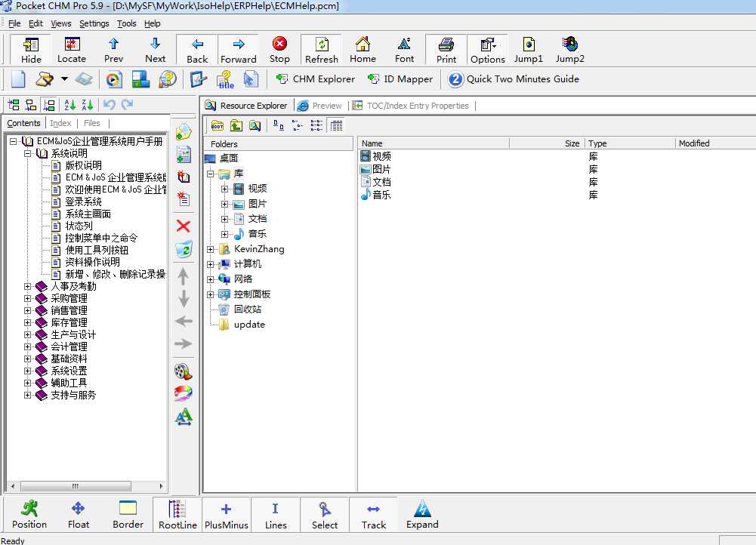The width and height of the screenshot is (756, 545).
Task: Move entry up with the up arrow
Action: click(x=184, y=276)
